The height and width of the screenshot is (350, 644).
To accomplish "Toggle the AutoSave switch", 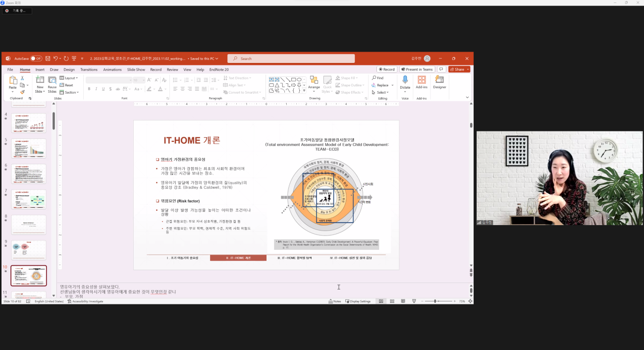I will point(36,58).
